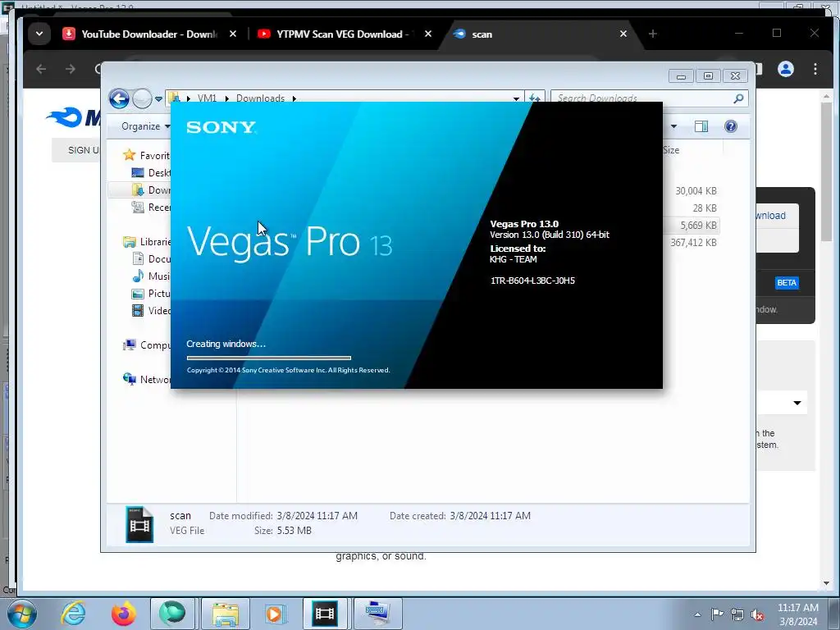The width and height of the screenshot is (840, 630).
Task: Select the file row sized 5,669 KB
Action: 692,225
